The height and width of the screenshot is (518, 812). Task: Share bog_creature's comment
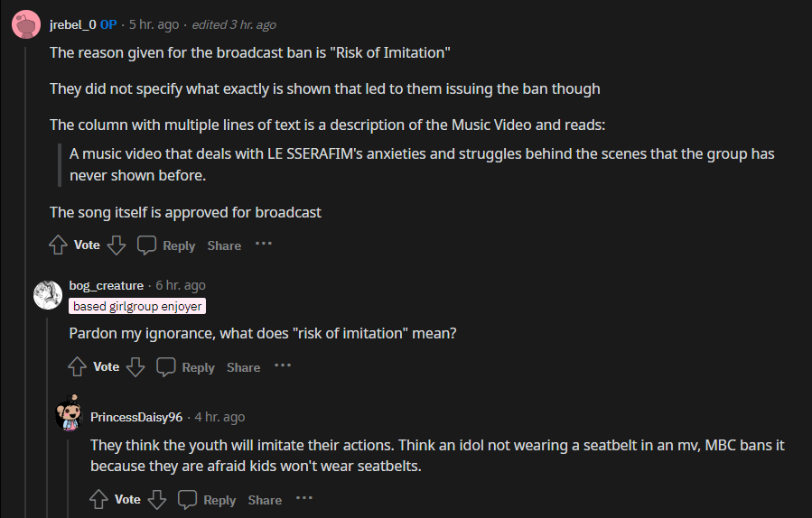(x=244, y=367)
